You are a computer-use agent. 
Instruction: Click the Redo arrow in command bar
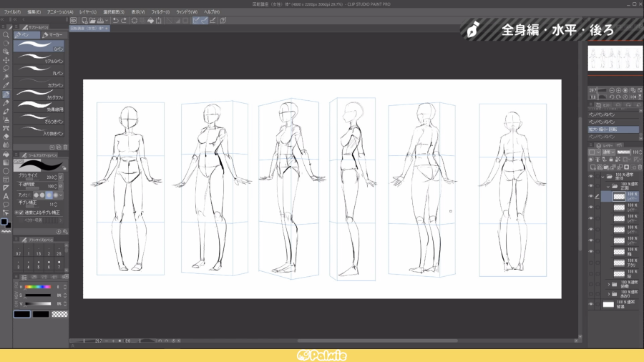(124, 21)
